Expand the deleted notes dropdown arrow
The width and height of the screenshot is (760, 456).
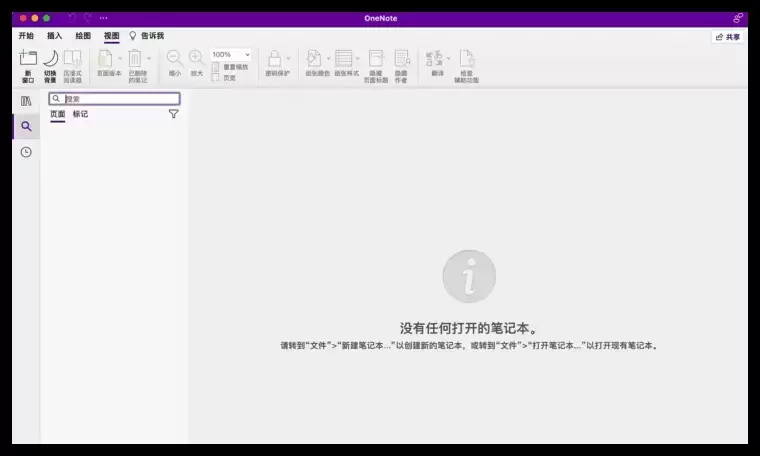point(149,59)
